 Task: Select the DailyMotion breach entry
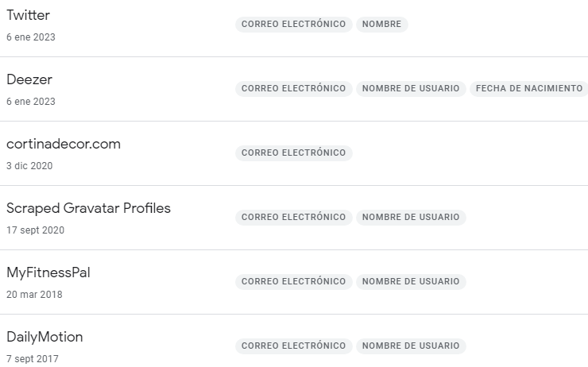44,338
